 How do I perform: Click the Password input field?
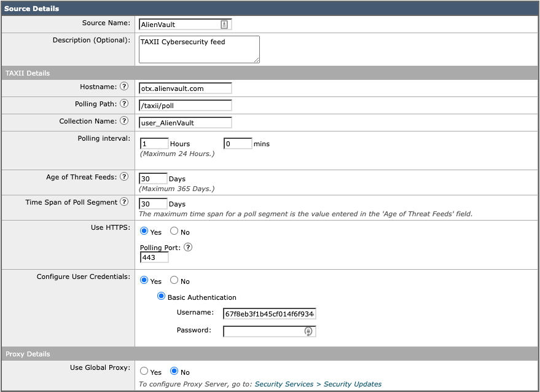coord(269,331)
